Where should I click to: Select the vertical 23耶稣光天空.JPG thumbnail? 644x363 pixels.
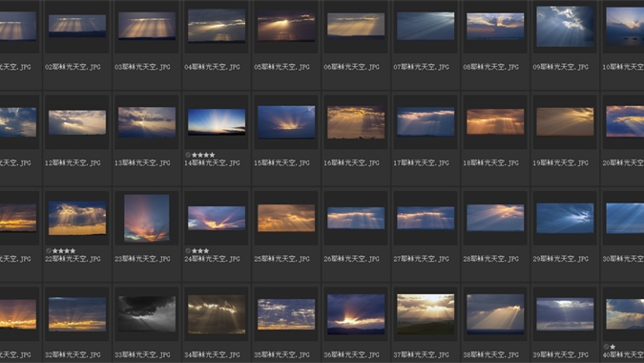tap(147, 218)
